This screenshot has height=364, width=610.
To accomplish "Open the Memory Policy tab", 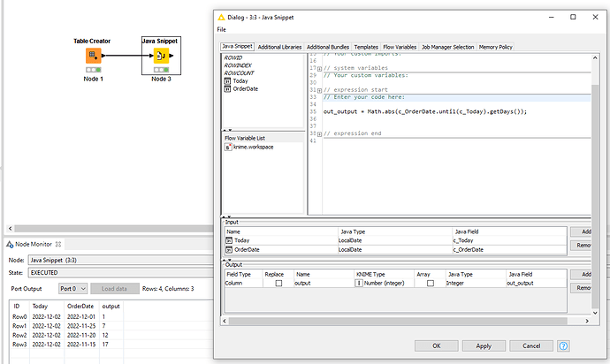I will coord(496,47).
